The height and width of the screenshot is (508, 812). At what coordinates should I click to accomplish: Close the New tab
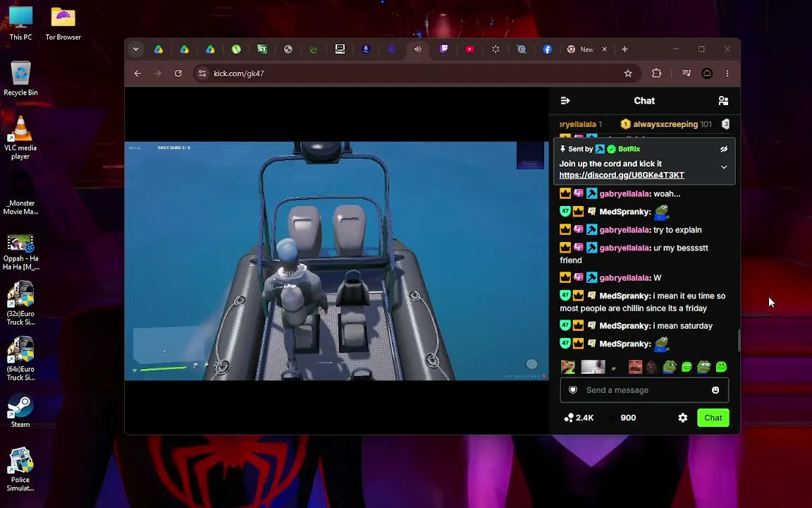click(x=604, y=49)
